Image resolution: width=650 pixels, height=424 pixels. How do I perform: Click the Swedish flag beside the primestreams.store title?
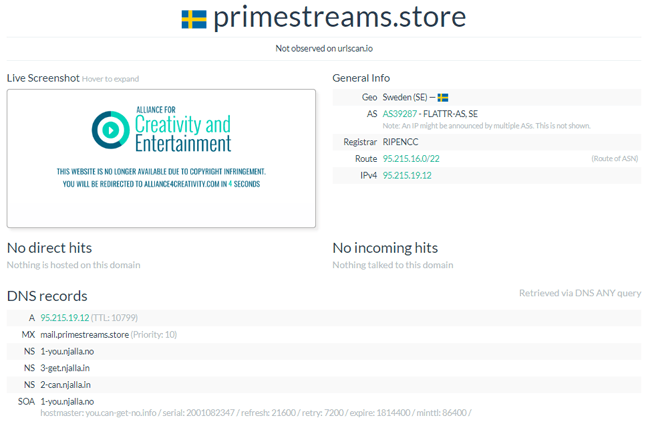pos(194,19)
